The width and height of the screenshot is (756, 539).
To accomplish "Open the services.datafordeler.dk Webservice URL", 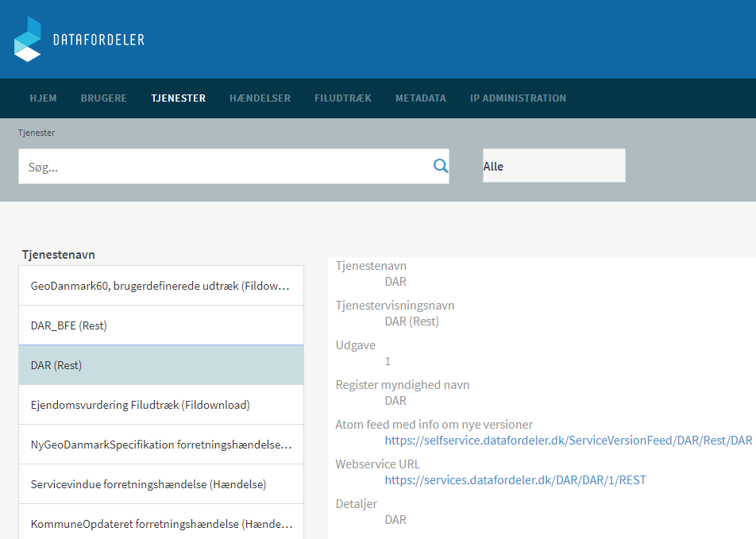I will [515, 480].
